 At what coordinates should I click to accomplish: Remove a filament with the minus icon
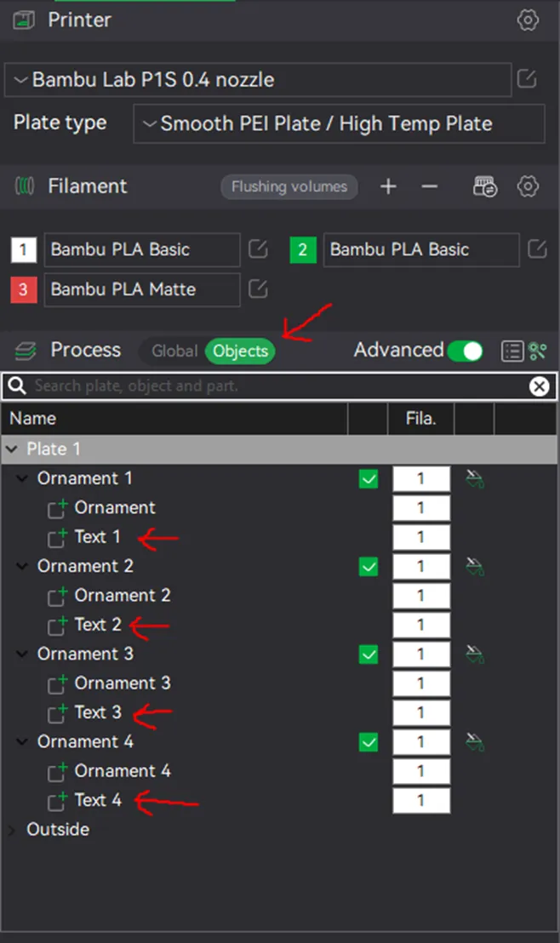coord(429,186)
